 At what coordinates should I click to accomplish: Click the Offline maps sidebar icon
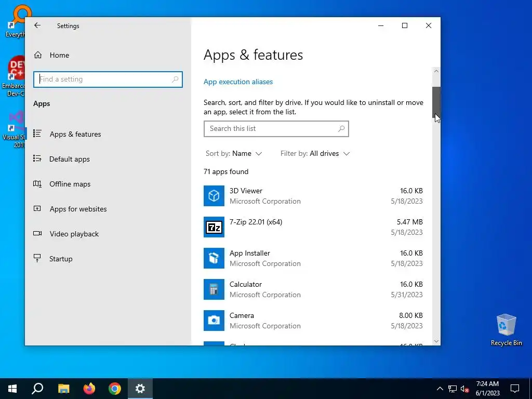click(x=37, y=184)
